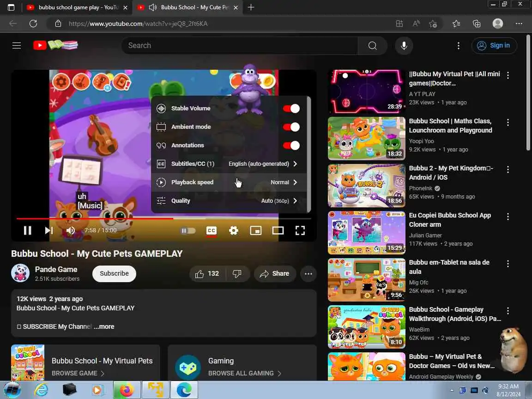The height and width of the screenshot is (399, 532).
Task: Pause the video playback
Action: point(28,230)
